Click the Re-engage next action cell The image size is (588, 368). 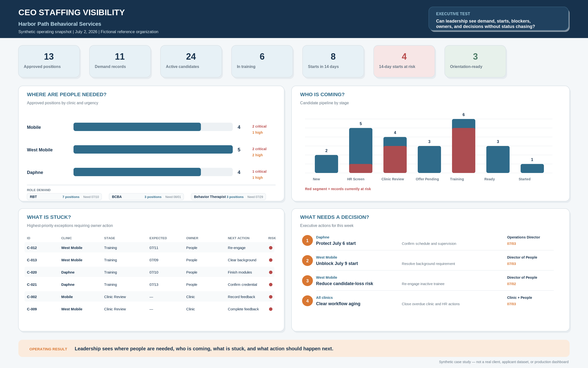[x=237, y=248]
